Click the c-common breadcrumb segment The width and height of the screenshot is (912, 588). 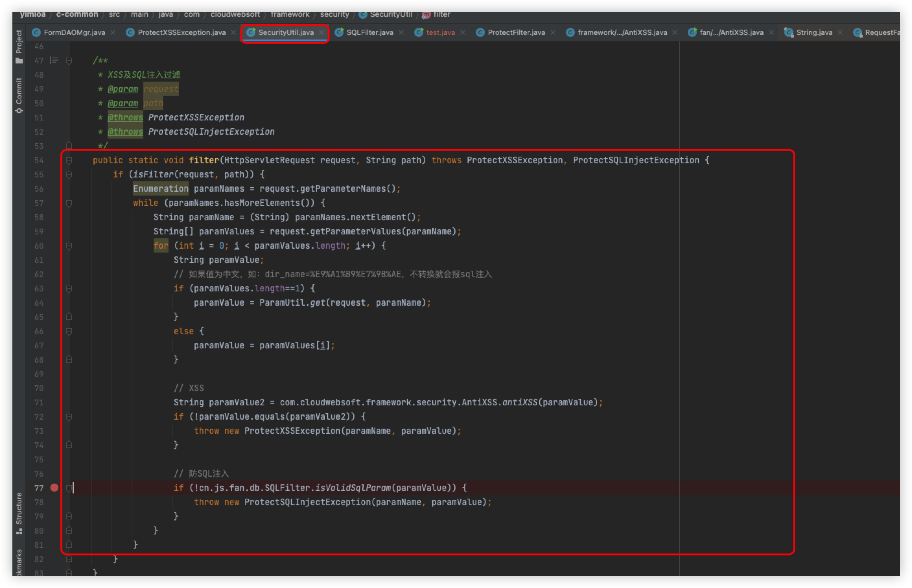77,15
